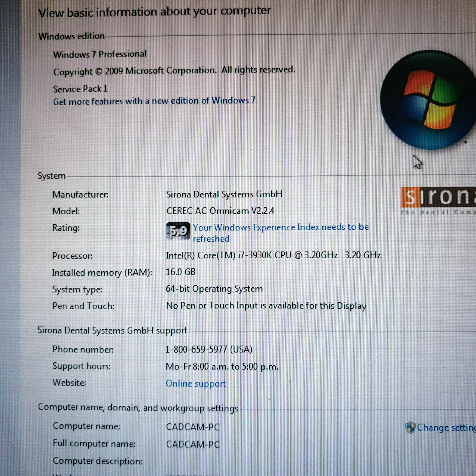Click the 'Support hours:' label
This screenshot has width=476, height=476.
tap(82, 366)
